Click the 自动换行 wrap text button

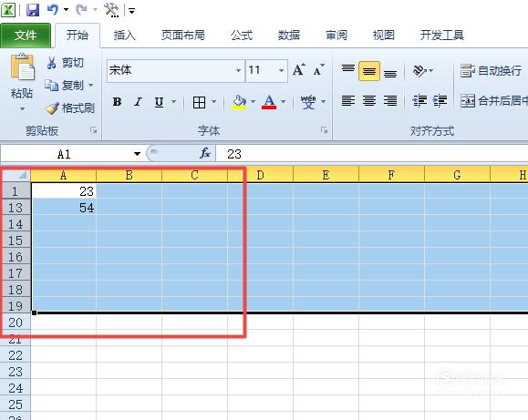pos(491,71)
